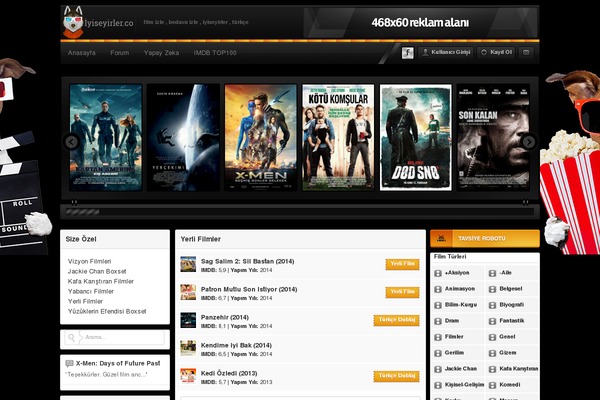600x400 pixels.
Task: Click the icon beside Aksiyon genre
Action: click(x=438, y=273)
